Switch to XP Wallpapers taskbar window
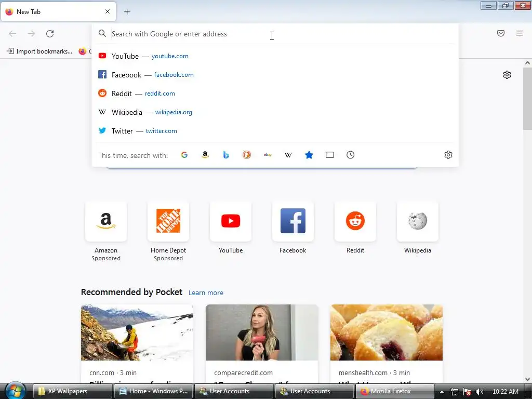The width and height of the screenshot is (532, 399). click(73, 391)
